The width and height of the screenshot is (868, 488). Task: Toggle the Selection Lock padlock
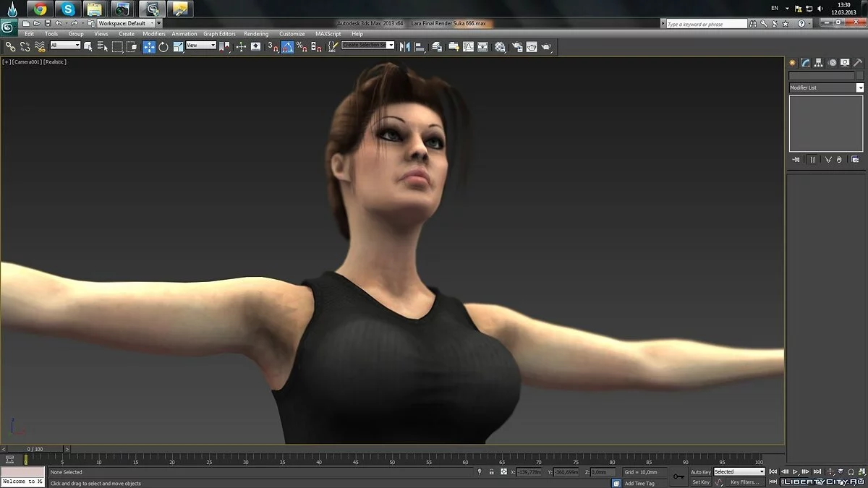click(x=492, y=472)
